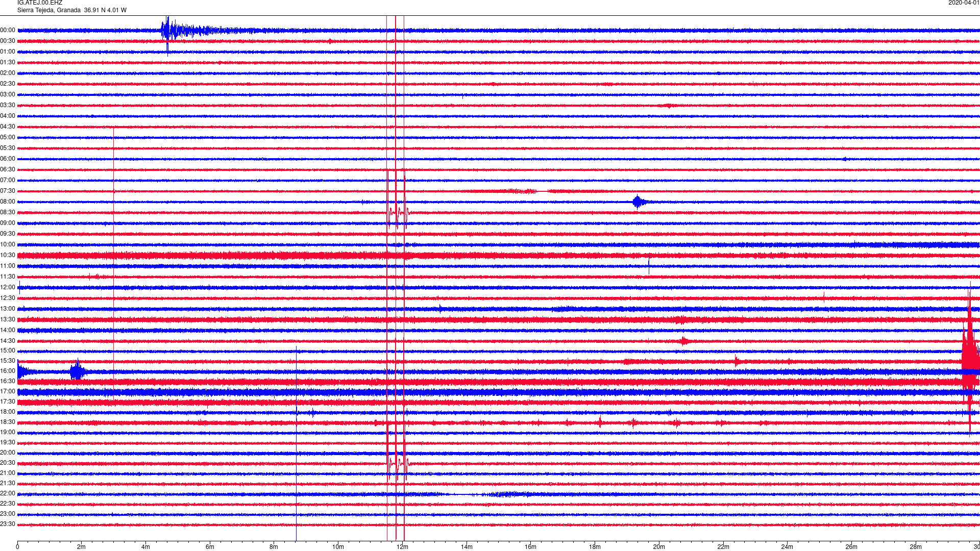Viewport: 980px width, 551px height.
Task: Select the 21:30 time row label
Action: [x=8, y=483]
